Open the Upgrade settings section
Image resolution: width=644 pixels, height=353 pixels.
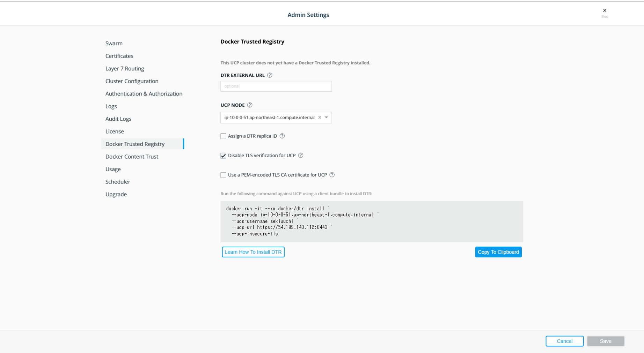coord(116,194)
